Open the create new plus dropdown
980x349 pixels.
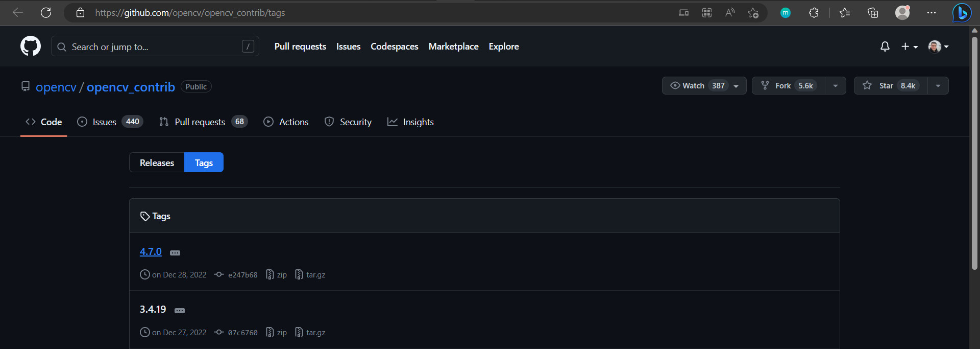point(910,46)
